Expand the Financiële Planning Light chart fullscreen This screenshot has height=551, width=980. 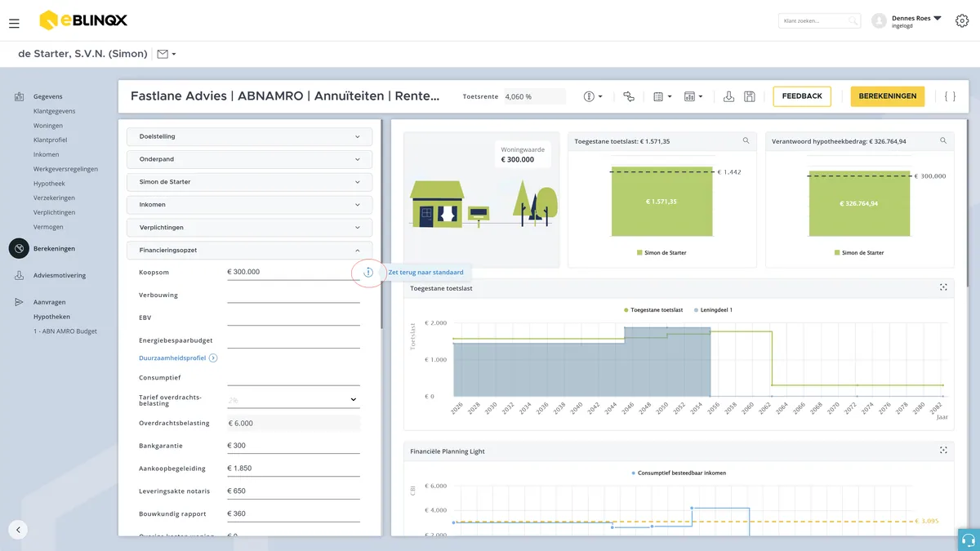(943, 451)
